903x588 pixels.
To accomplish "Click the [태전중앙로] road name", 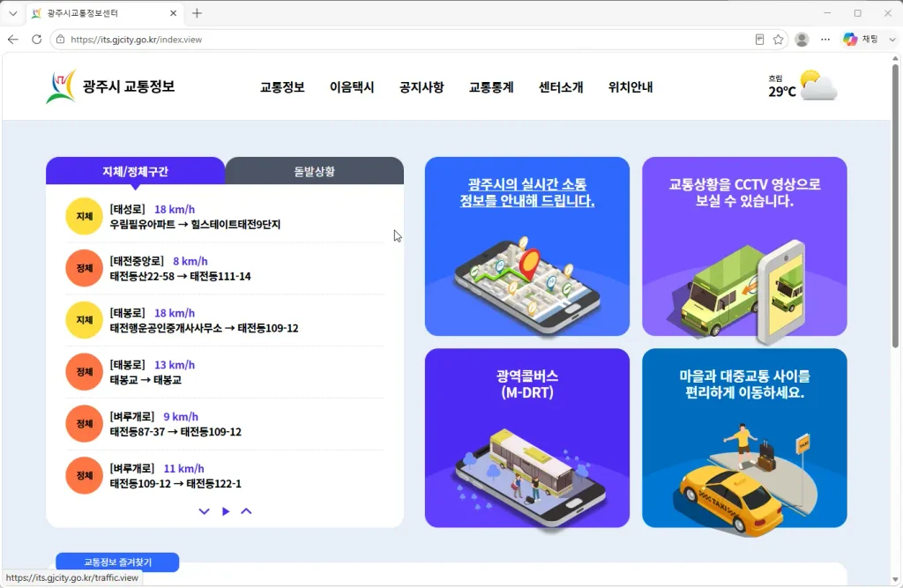I will coord(137,261).
